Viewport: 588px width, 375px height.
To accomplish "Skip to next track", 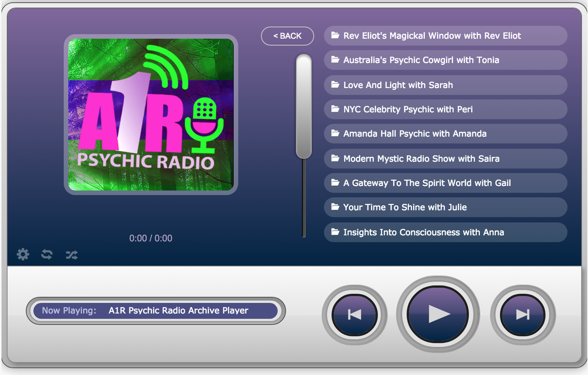I will pos(522,315).
